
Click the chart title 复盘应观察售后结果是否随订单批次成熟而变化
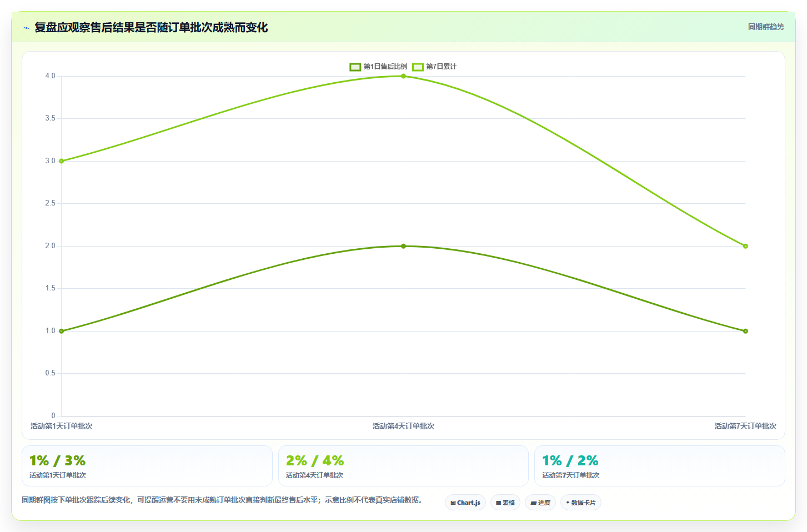tap(151, 28)
